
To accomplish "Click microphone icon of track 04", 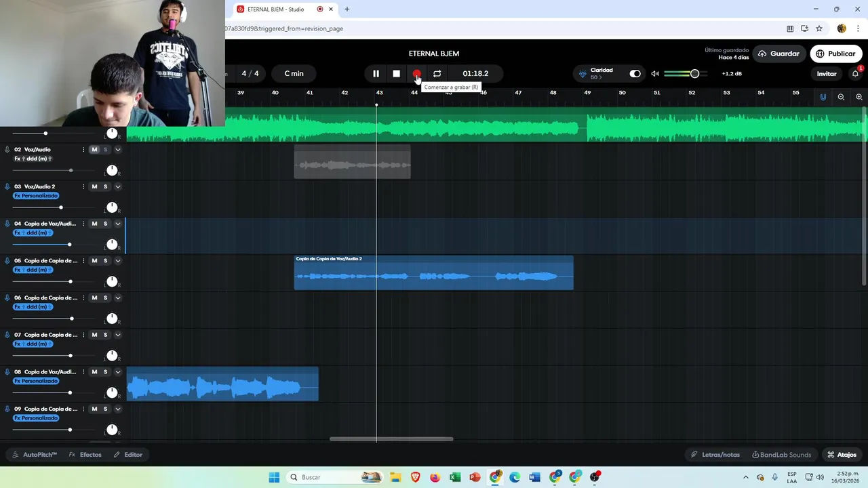I will (7, 224).
